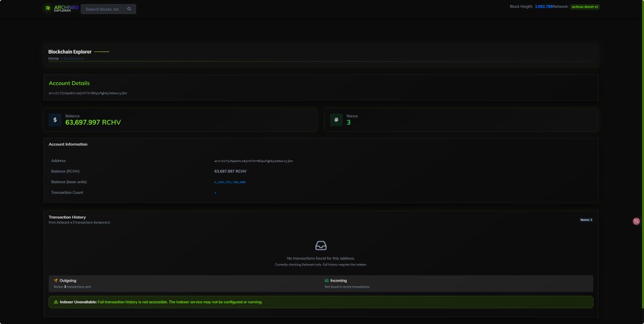Focus the Search blocks, txs field
Viewport: 644px width, 324px height.
point(108,9)
